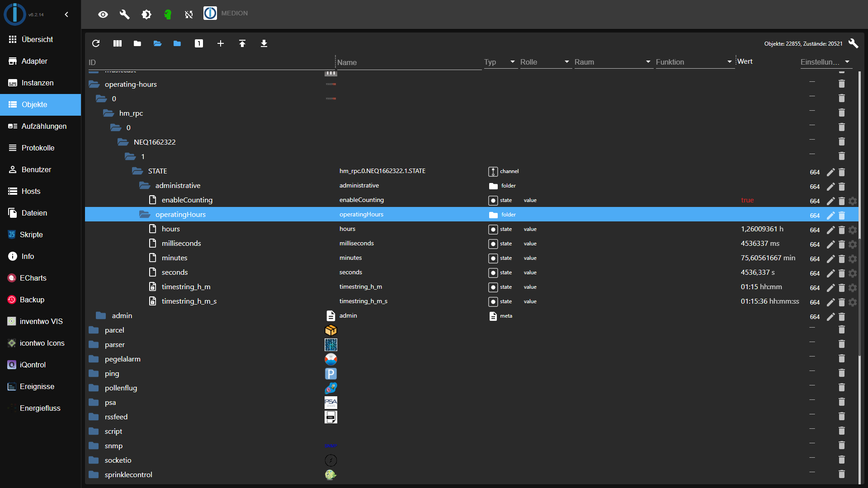This screenshot has height=488, width=868.
Task: Open the wrench settings icon in top bar
Action: (124, 14)
